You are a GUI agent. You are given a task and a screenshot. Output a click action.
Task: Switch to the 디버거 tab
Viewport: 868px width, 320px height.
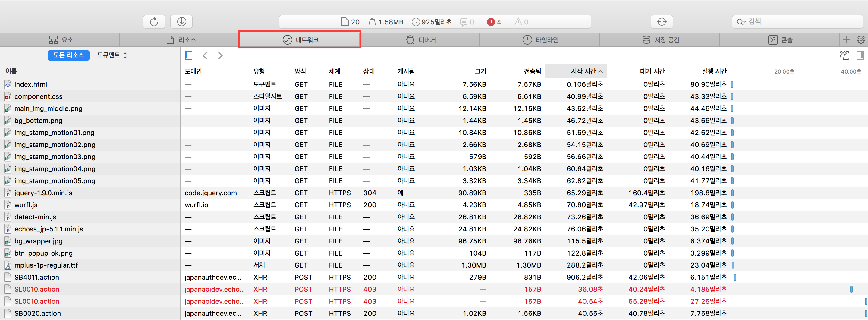[x=420, y=40]
